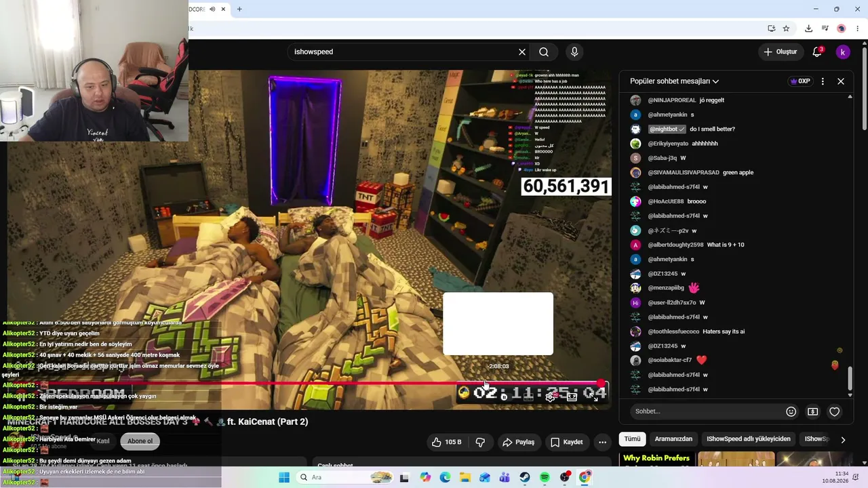Enter fullscreen video mode
This screenshot has height=488, width=868.
pyautogui.click(x=595, y=397)
